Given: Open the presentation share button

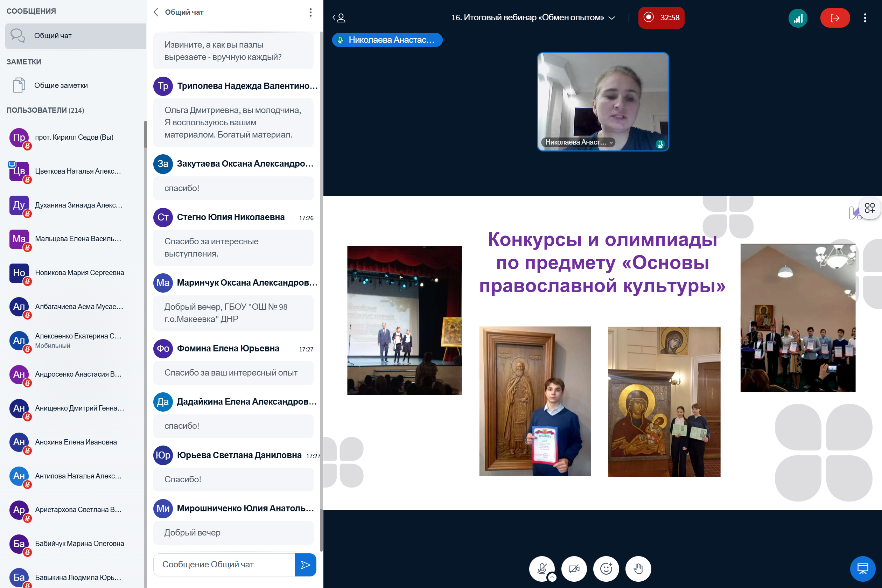Looking at the screenshot, I should click(x=862, y=568).
